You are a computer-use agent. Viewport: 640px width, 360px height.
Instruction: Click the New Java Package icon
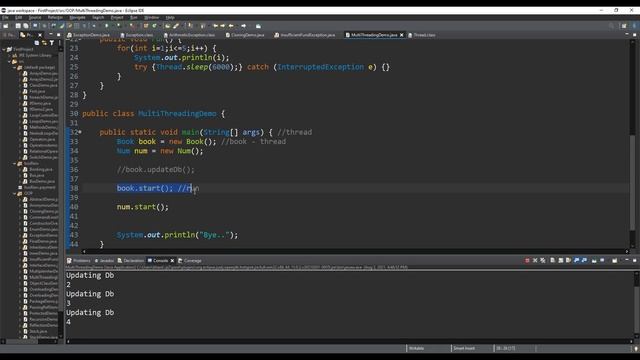146,26
